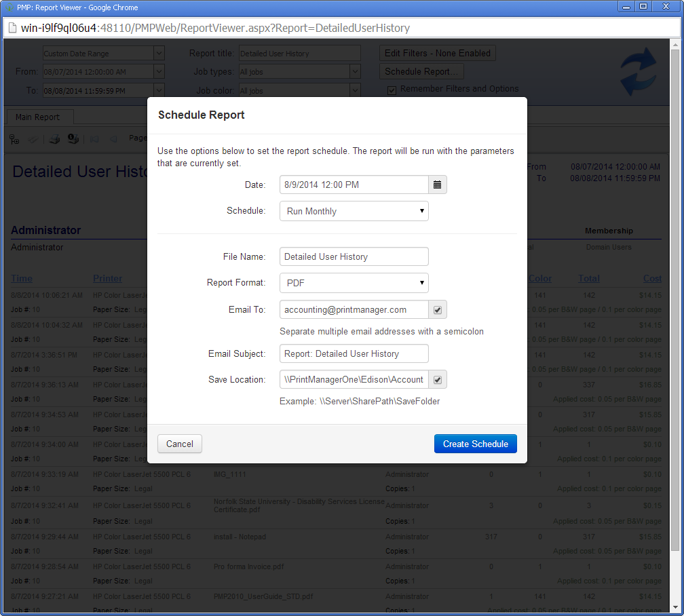684x616 pixels.
Task: Click the Email Subject text field
Action: pyautogui.click(x=354, y=353)
